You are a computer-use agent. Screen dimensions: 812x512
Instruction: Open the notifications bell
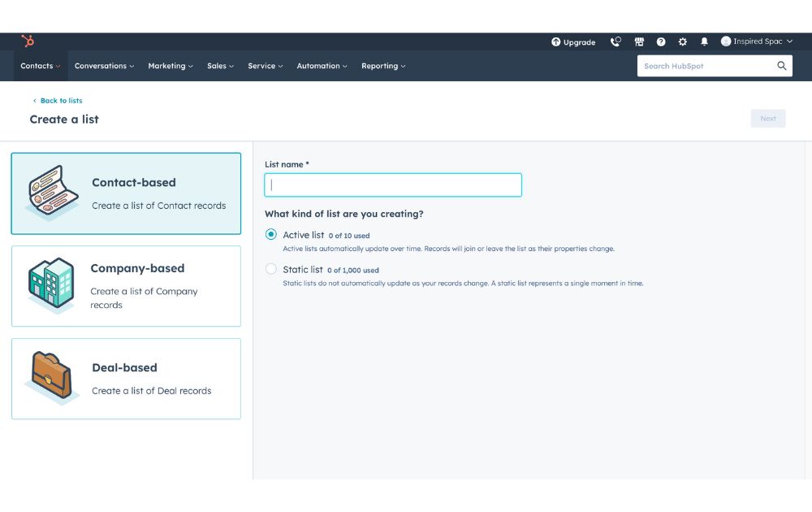[704, 42]
